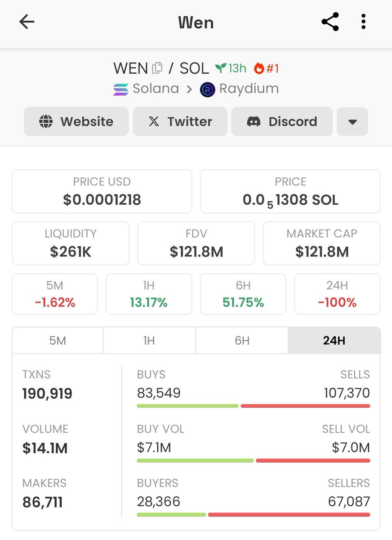The height and width of the screenshot is (540, 392).
Task: Click the VOLUME value $14.1M
Action: 45,448
